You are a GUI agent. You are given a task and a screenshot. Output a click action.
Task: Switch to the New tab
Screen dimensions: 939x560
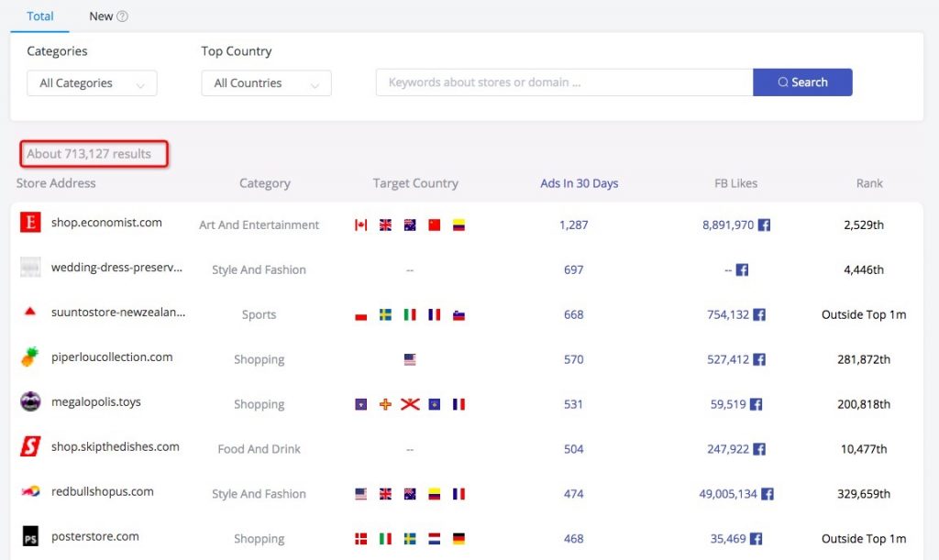pos(101,16)
